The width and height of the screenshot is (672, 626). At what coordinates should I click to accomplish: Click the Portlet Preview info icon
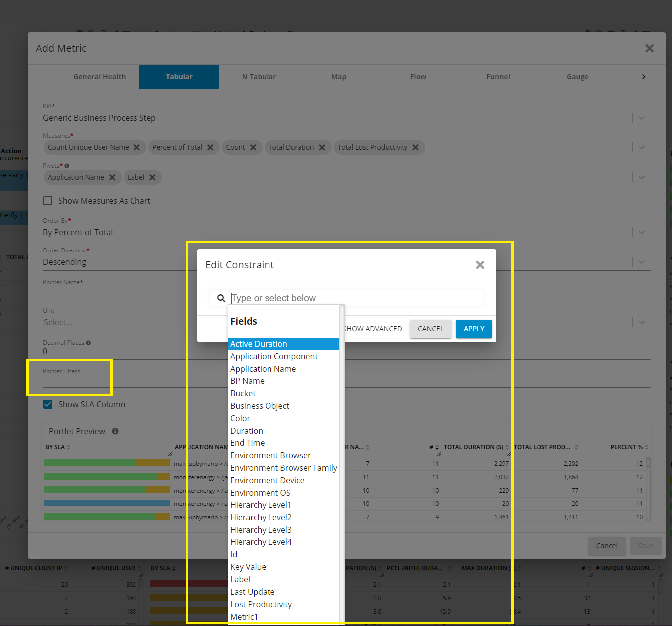[115, 431]
